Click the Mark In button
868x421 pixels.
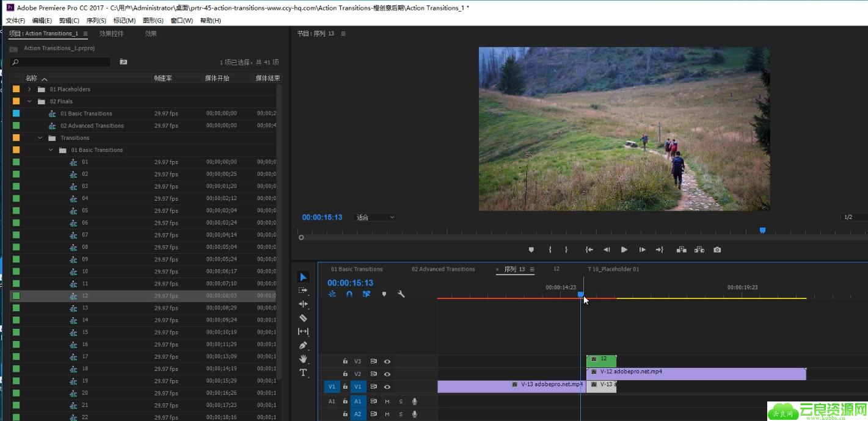550,250
